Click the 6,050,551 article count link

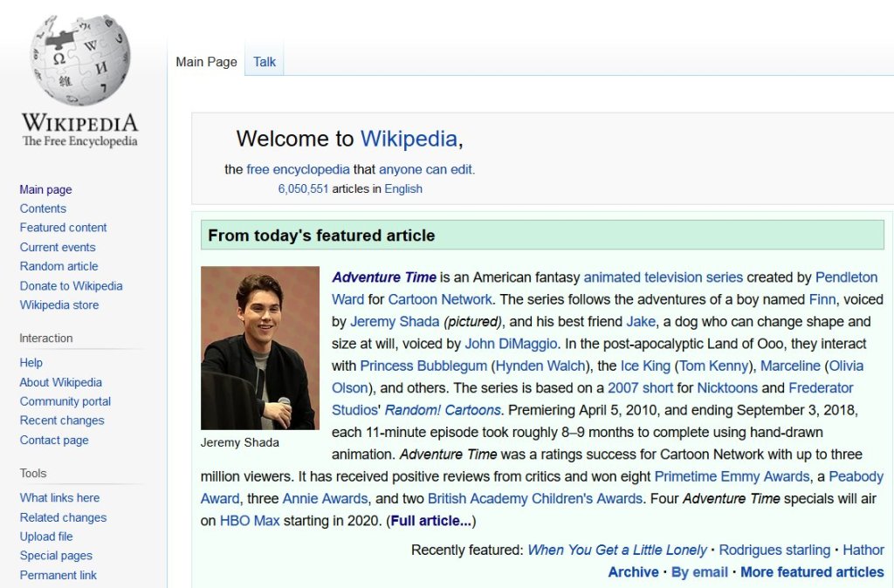click(303, 188)
